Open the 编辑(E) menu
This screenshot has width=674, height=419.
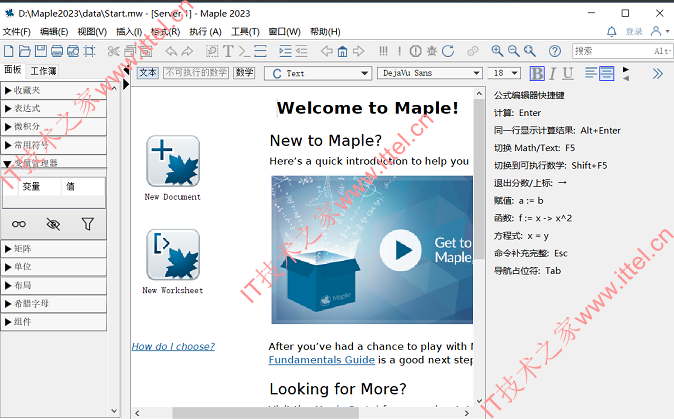point(54,32)
